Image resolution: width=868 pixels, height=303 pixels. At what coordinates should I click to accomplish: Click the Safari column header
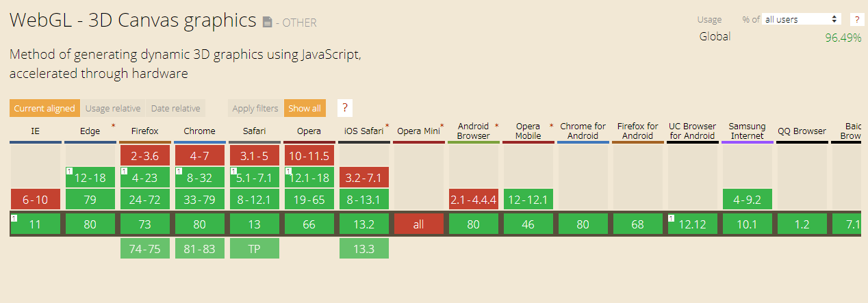[254, 131]
